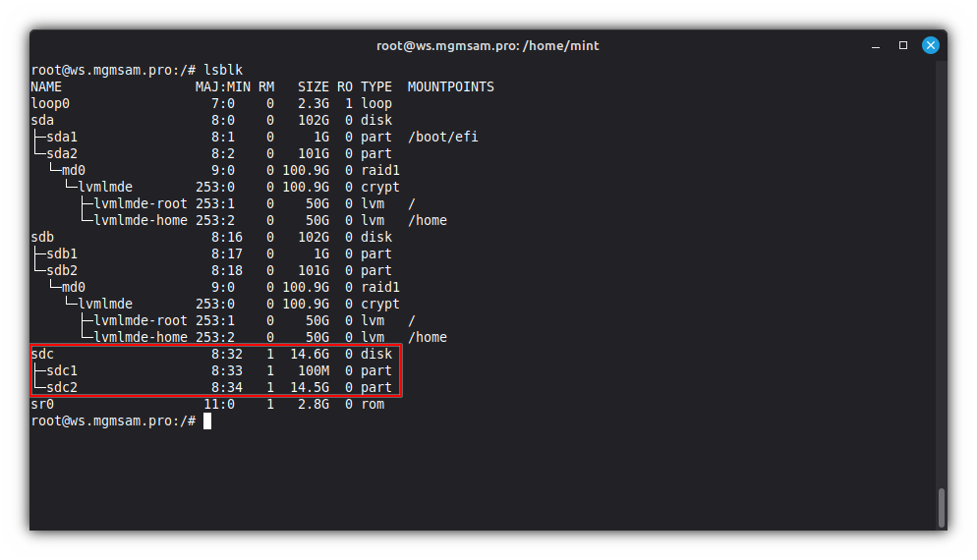This screenshot has width=977, height=560.
Task: Select the sdc2 partition name
Action: (61, 387)
